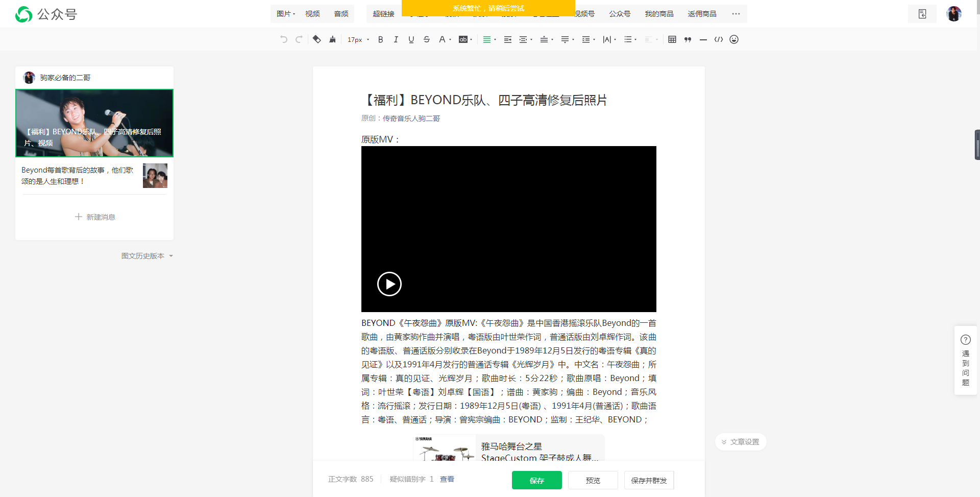Image resolution: width=980 pixels, height=497 pixels.
Task: Activate the format painter brush icon
Action: [333, 39]
